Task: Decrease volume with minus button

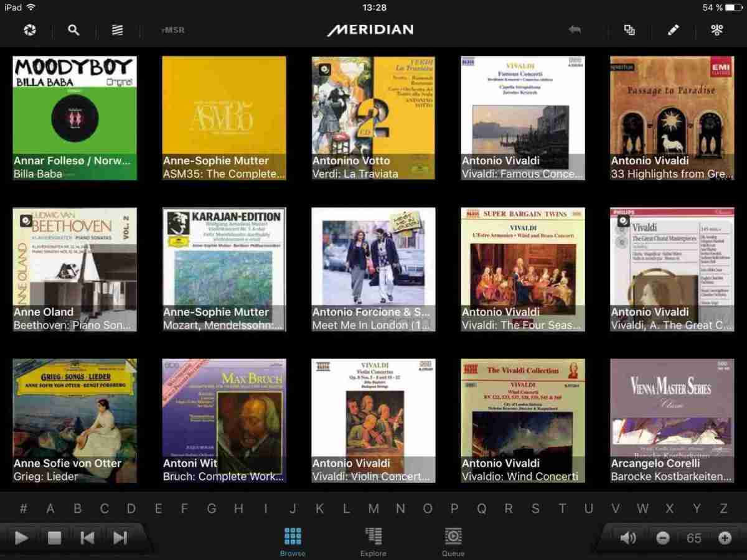Action: click(x=663, y=538)
